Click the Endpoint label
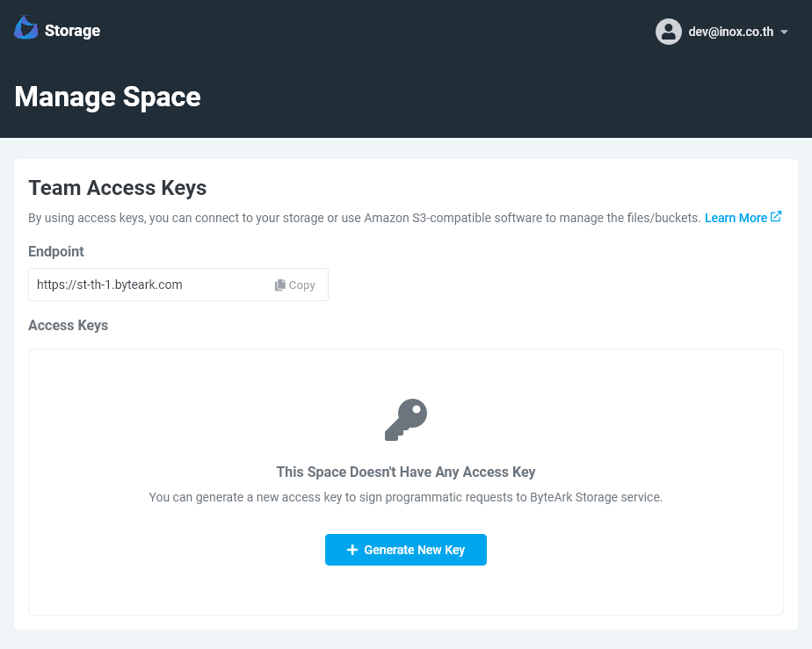This screenshot has height=649, width=812. tap(56, 251)
